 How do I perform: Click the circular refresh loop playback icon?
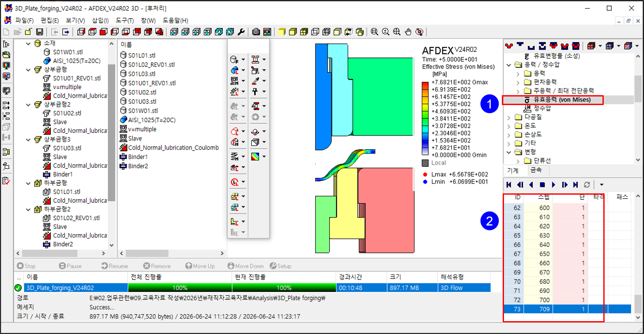pyautogui.click(x=587, y=185)
